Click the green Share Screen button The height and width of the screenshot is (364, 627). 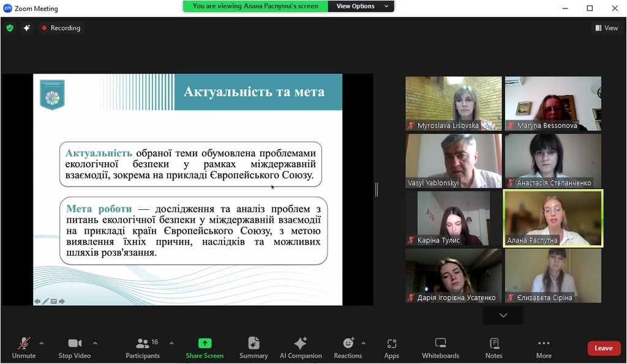tap(205, 347)
